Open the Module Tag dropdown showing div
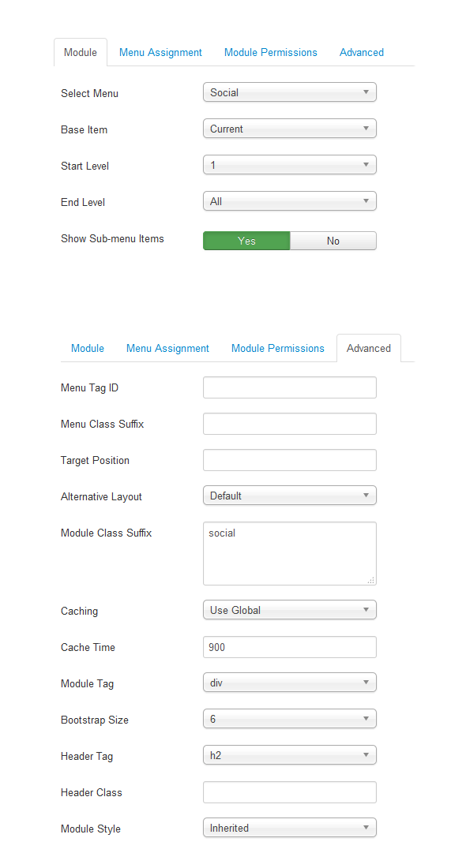 point(289,683)
